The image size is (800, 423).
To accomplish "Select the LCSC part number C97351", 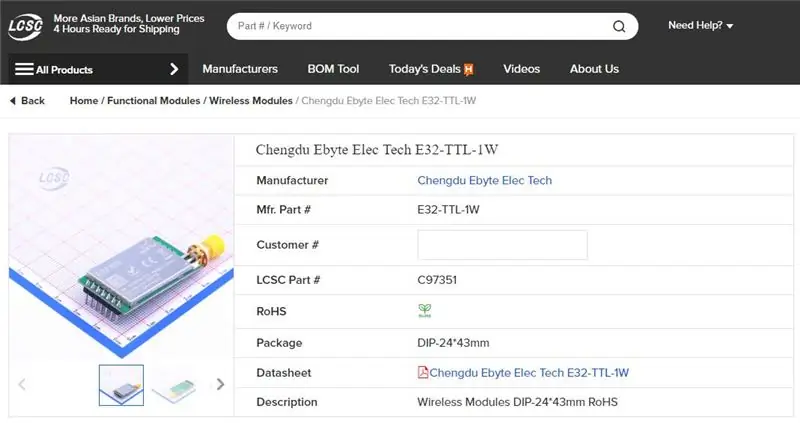I will click(437, 280).
